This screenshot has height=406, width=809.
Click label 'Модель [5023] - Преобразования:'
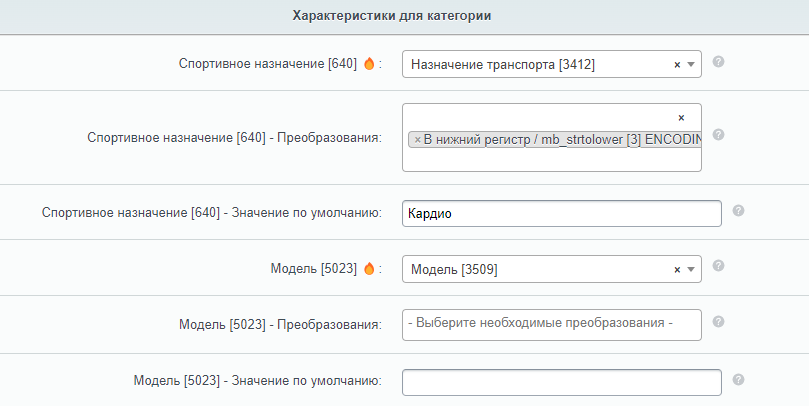click(281, 324)
